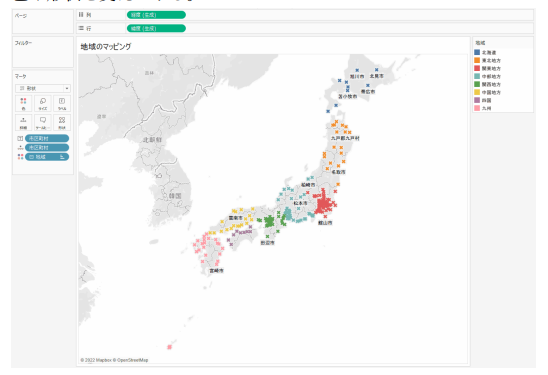Click the 宮崎市 map label
The width and height of the screenshot is (548, 375).
pyautogui.click(x=216, y=271)
